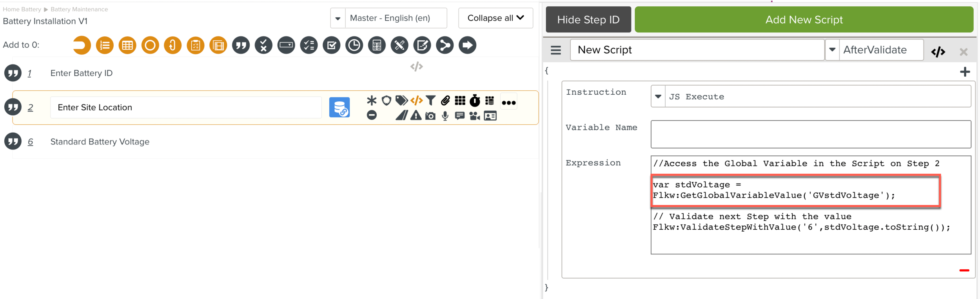980x299 pixels.
Task: Open the blue database link icon
Action: pos(339,108)
